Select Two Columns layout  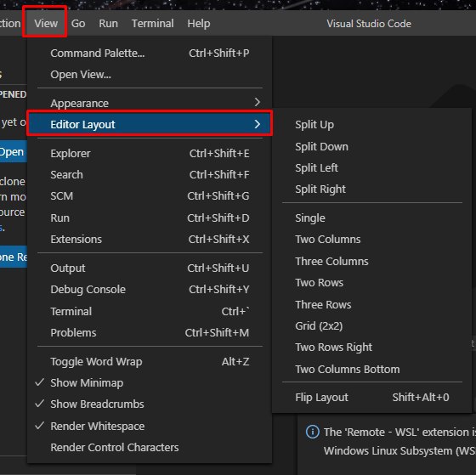(372, 239)
